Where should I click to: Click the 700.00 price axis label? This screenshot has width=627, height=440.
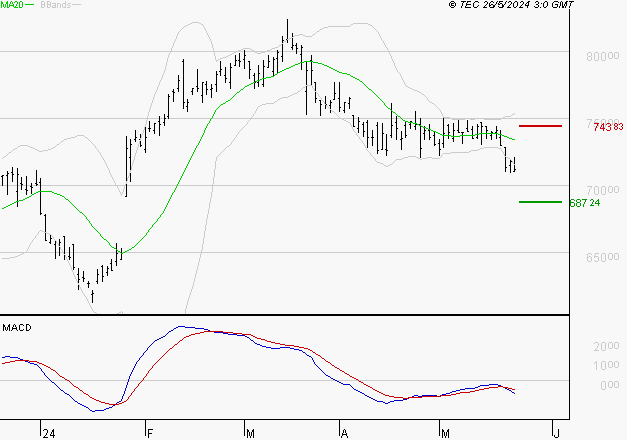click(603, 190)
